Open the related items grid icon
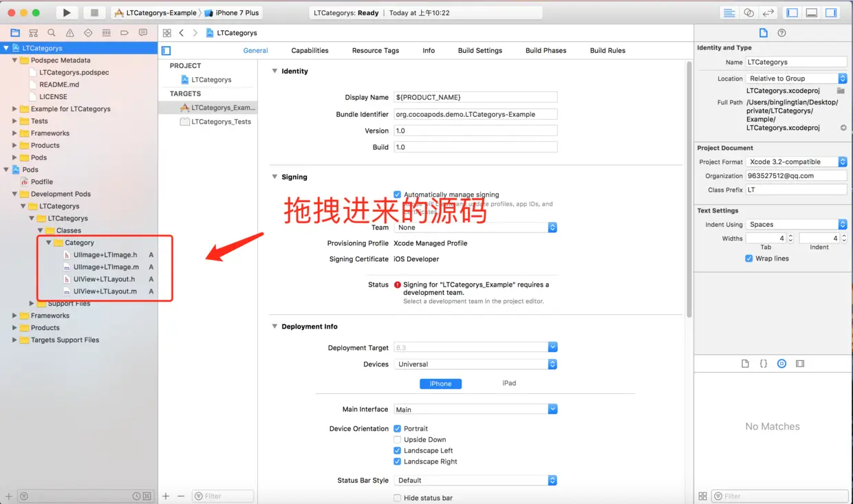Screen dimensions: 853x504 pyautogui.click(x=166, y=33)
